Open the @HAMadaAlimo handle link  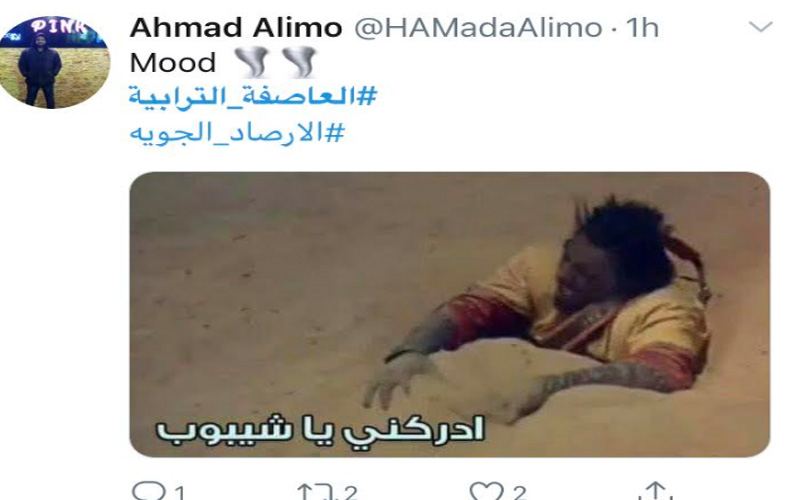479,28
